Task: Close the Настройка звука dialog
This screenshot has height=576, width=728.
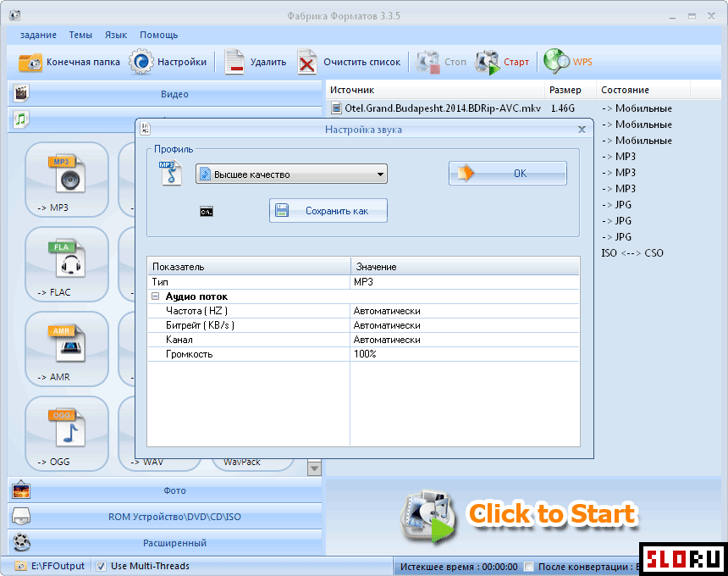Action: click(582, 130)
